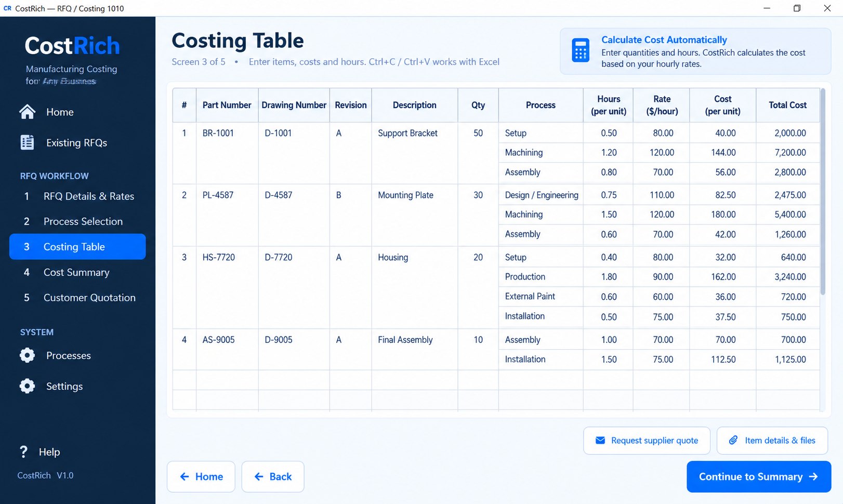This screenshot has height=504, width=843.
Task: Click hours value 1.80 cell
Action: 609,277
